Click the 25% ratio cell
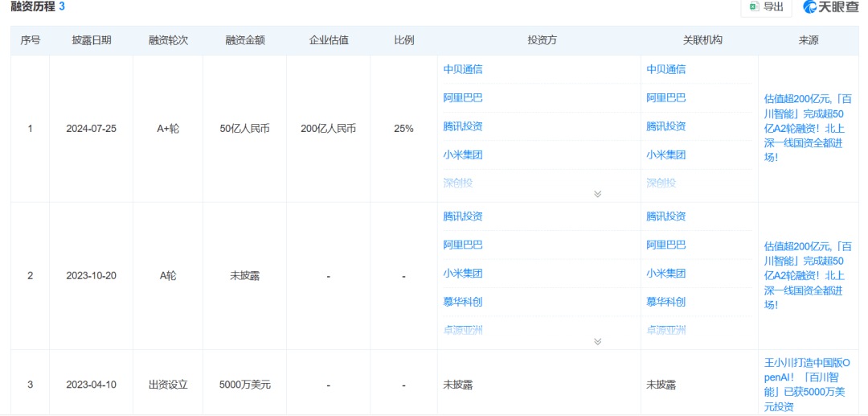This screenshot has width=868, height=416. (403, 129)
